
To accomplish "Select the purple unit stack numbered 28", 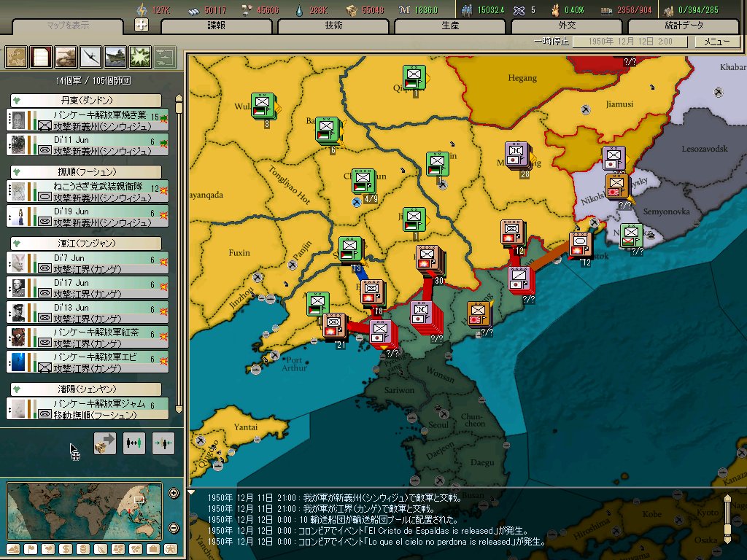I will coord(517,155).
